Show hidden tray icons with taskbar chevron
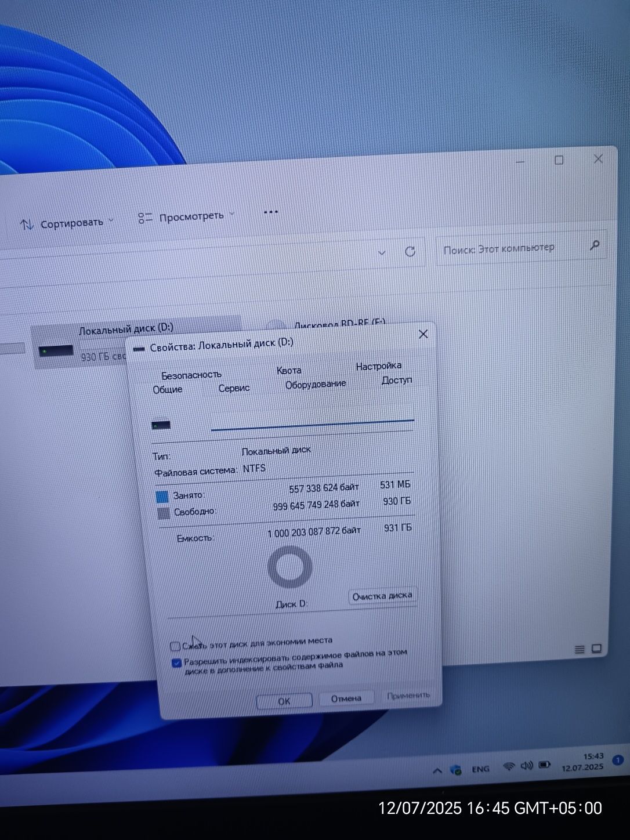The image size is (630, 840). tap(437, 771)
